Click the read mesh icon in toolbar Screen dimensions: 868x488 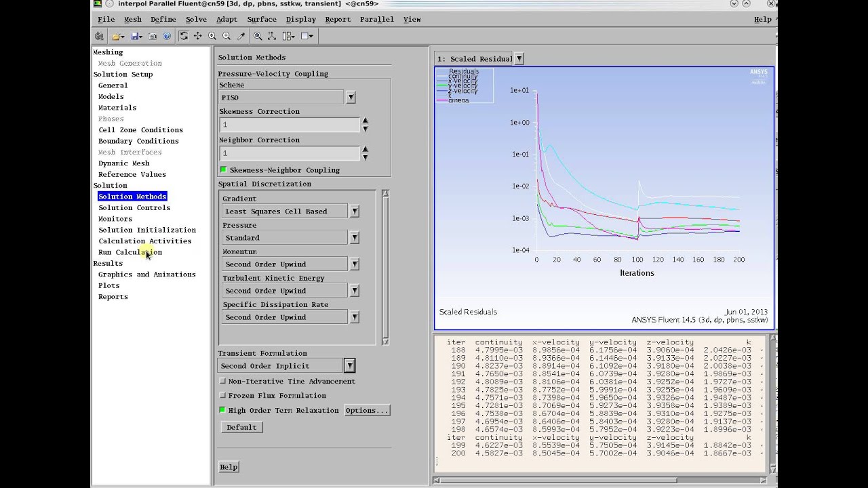(x=100, y=36)
